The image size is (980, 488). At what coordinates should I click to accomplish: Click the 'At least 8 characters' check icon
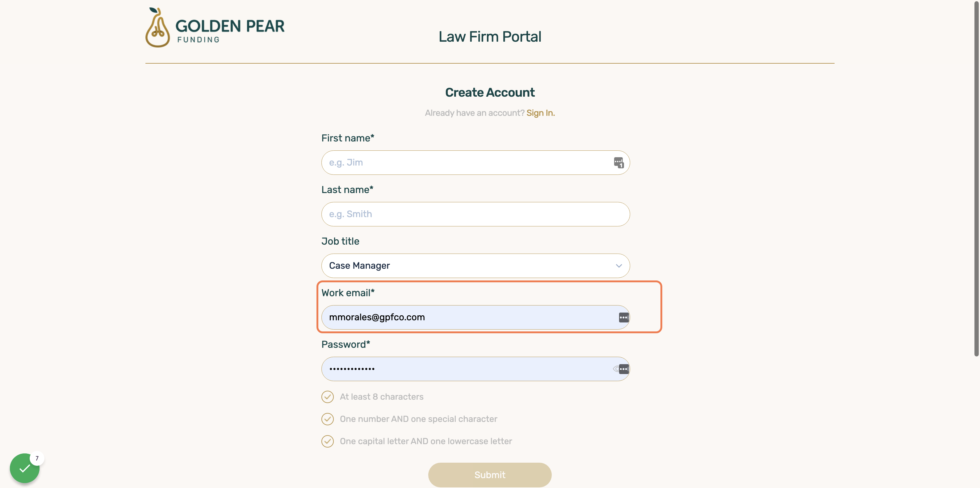[328, 397]
